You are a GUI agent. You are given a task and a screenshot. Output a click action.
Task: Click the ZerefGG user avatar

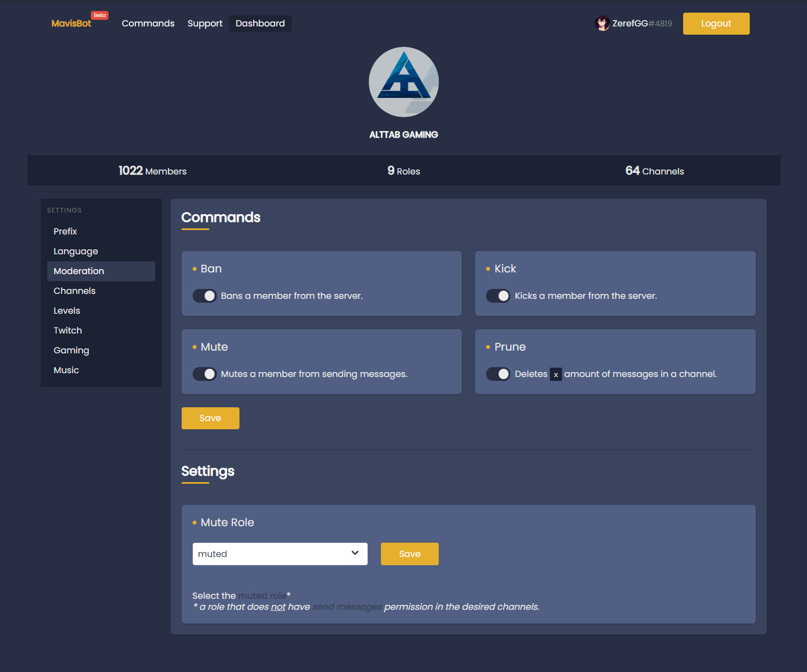(602, 24)
